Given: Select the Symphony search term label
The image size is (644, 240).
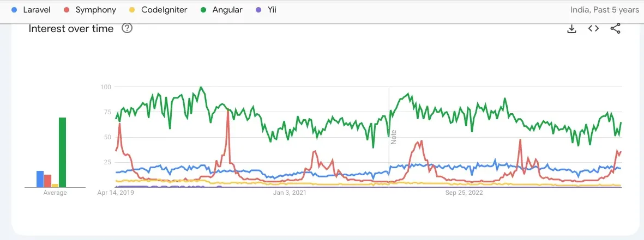Looking at the screenshot, I should 95,9.
